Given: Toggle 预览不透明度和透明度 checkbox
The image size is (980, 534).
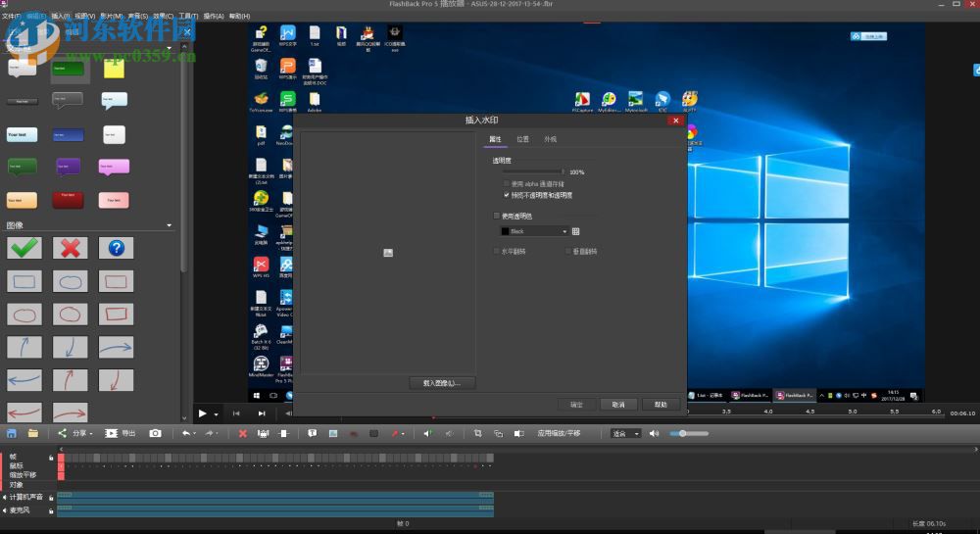Looking at the screenshot, I should 507,195.
